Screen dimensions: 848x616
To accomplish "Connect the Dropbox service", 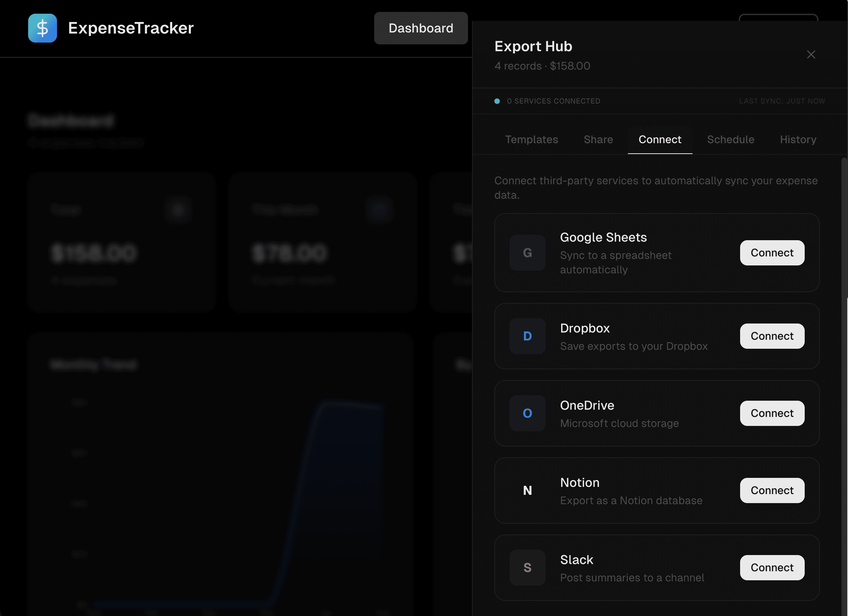I will pyautogui.click(x=772, y=336).
